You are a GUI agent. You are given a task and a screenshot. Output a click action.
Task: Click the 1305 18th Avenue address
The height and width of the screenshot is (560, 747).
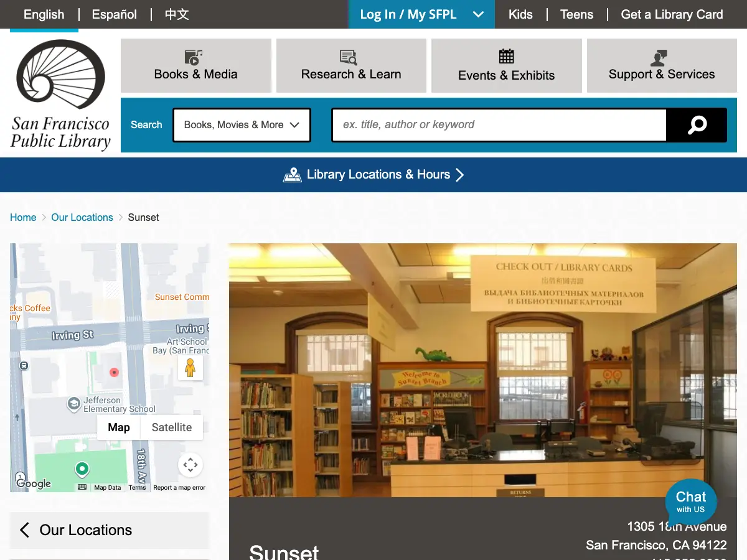point(677,526)
